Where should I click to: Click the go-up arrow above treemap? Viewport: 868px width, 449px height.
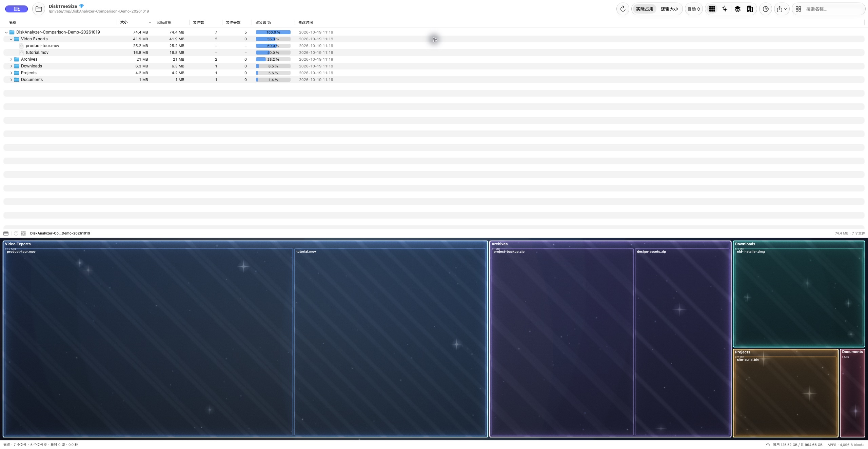pyautogui.click(x=16, y=233)
